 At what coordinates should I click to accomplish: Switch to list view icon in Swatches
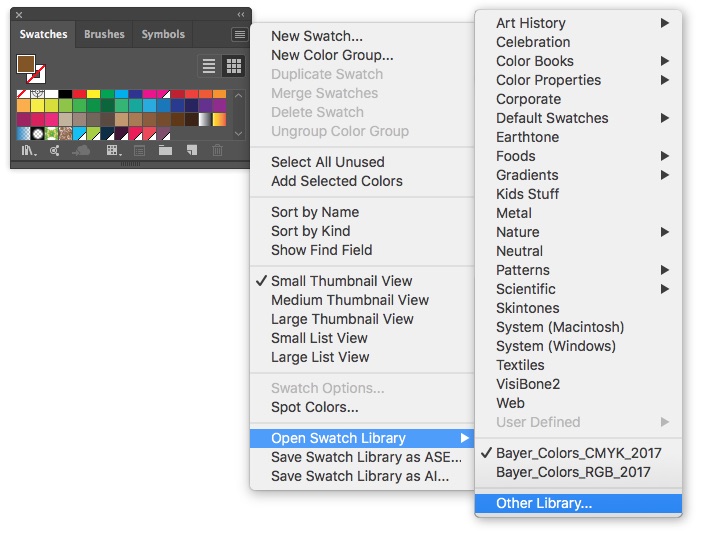(210, 66)
